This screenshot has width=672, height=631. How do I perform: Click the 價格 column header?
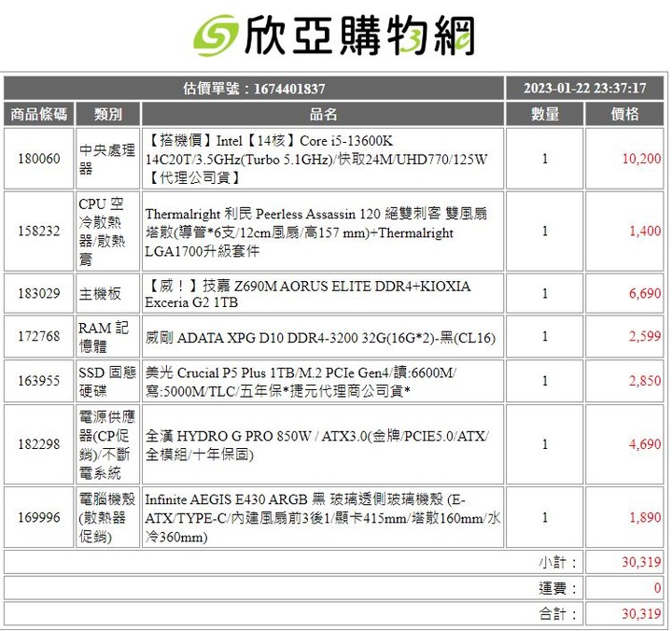coord(624,114)
